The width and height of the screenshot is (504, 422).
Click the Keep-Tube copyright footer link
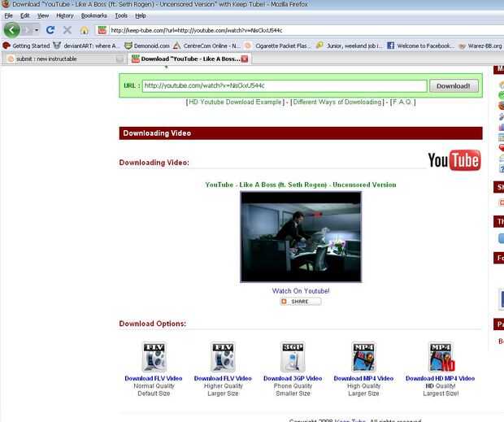pyautogui.click(x=350, y=420)
